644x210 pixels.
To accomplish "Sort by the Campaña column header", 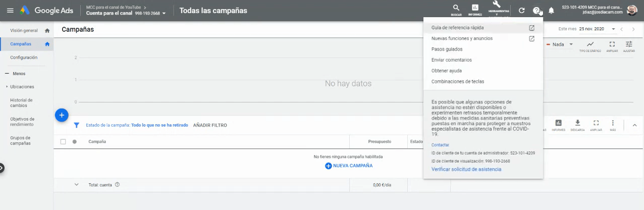I will [97, 142].
